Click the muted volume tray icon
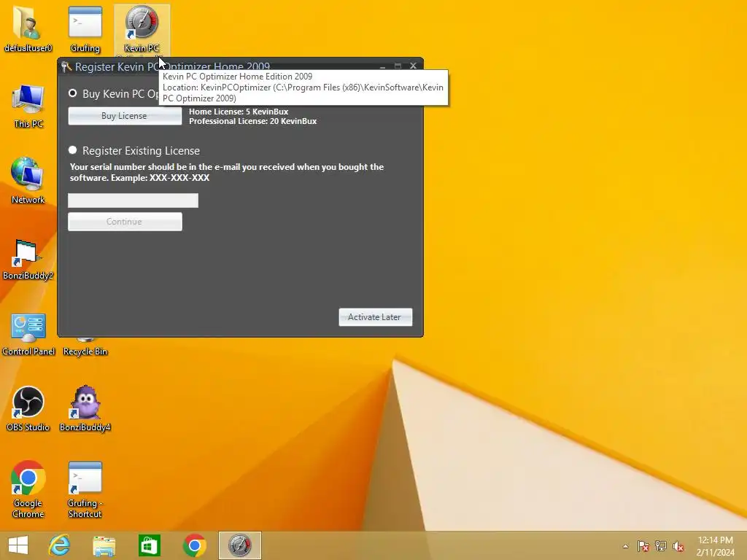Screen dimensions: 747x560 coord(678,546)
